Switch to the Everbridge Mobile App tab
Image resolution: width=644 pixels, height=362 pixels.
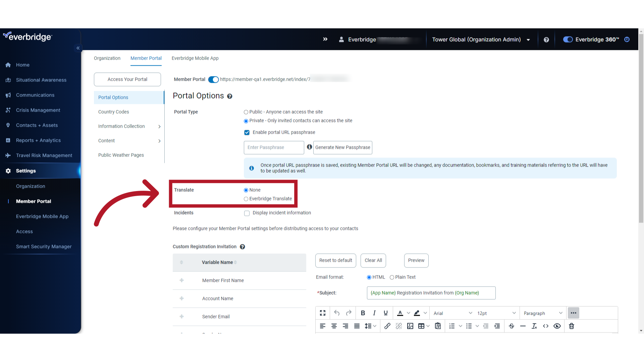click(195, 58)
